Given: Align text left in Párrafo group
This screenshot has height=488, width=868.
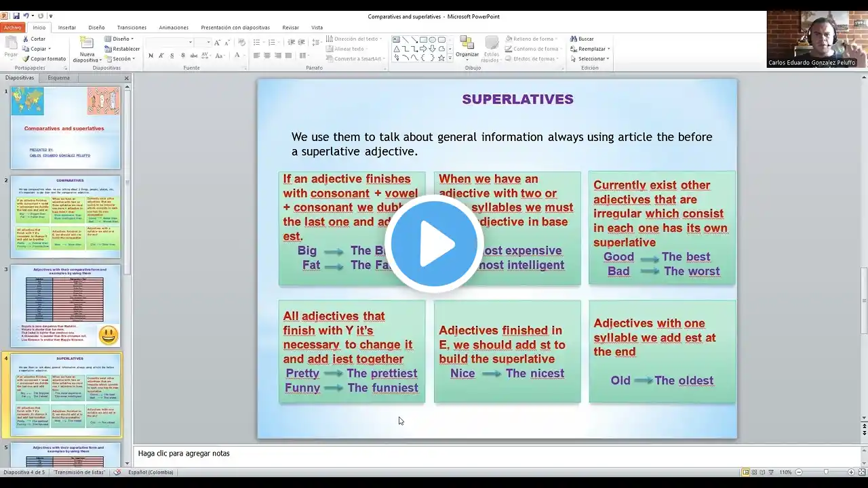Looking at the screenshot, I should [x=256, y=56].
